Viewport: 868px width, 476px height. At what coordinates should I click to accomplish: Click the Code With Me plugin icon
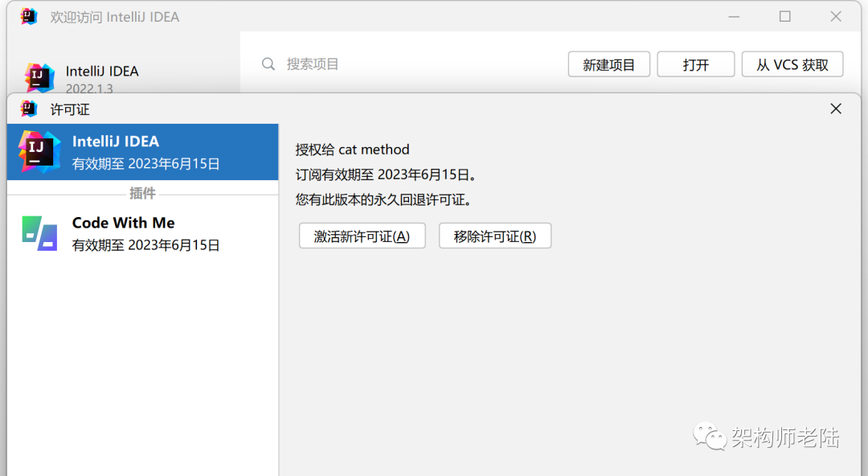39,233
